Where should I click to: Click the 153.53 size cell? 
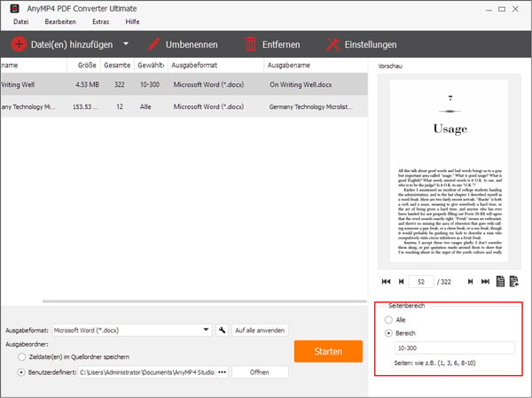pos(85,107)
